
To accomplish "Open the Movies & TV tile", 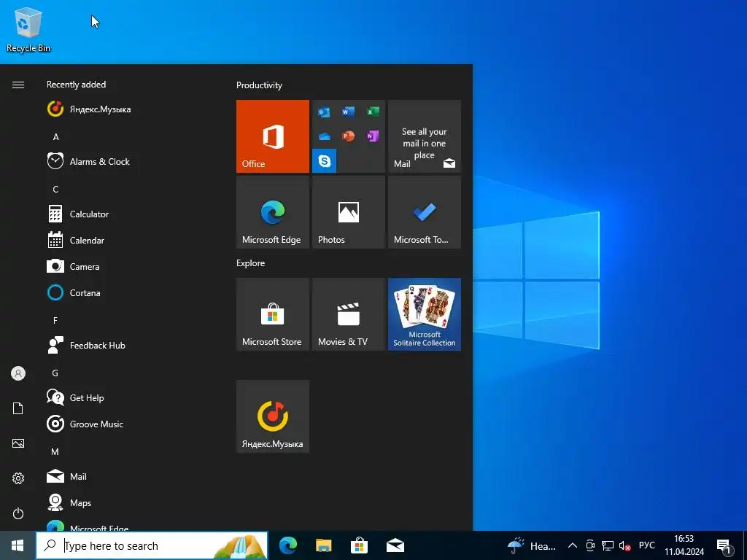I will (349, 314).
